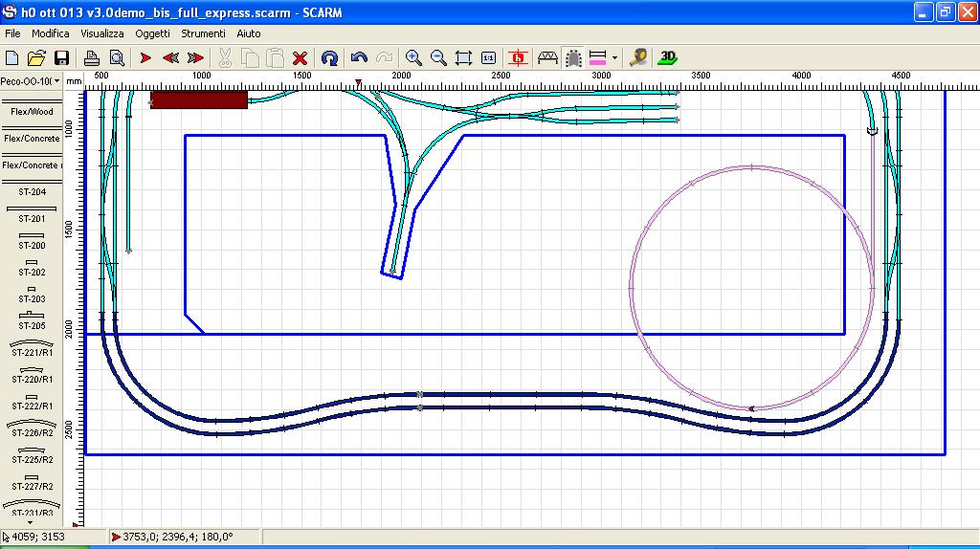Select previous start point (left red arrows)
This screenshot has height=549, width=980.
[170, 58]
